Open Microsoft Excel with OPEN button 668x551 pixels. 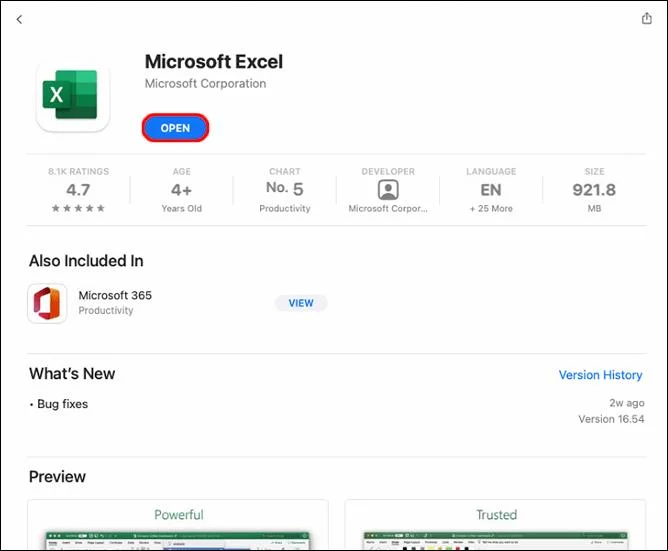point(175,129)
